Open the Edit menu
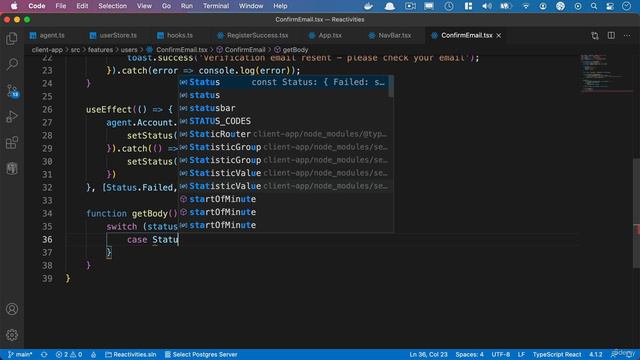This screenshot has height=360, width=640. pyautogui.click(x=82, y=6)
